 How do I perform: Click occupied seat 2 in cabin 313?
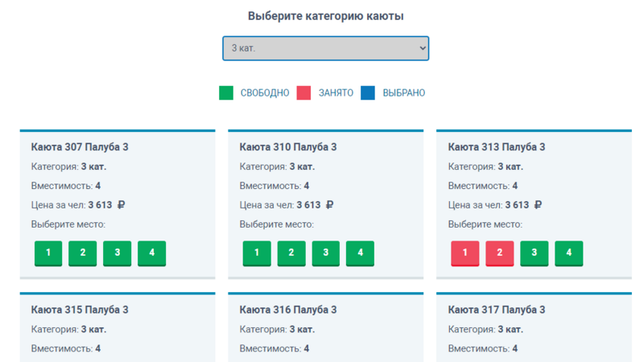click(x=499, y=253)
